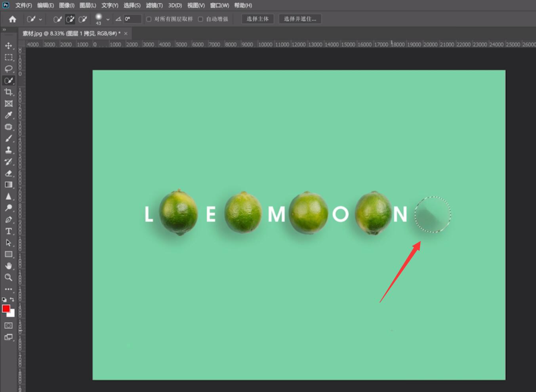Select the Spot Healing Brush tool
This screenshot has height=392, width=536.
coord(8,127)
